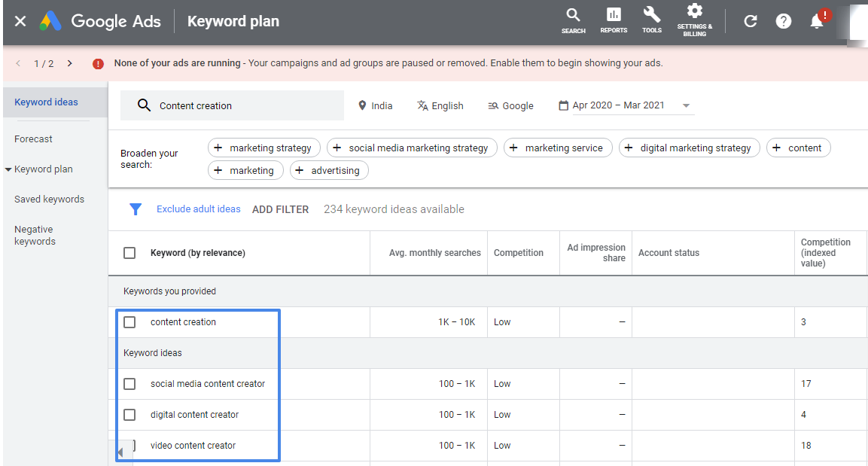Refresh the page with the reload icon
Screen dimensions: 868x466
click(x=750, y=21)
